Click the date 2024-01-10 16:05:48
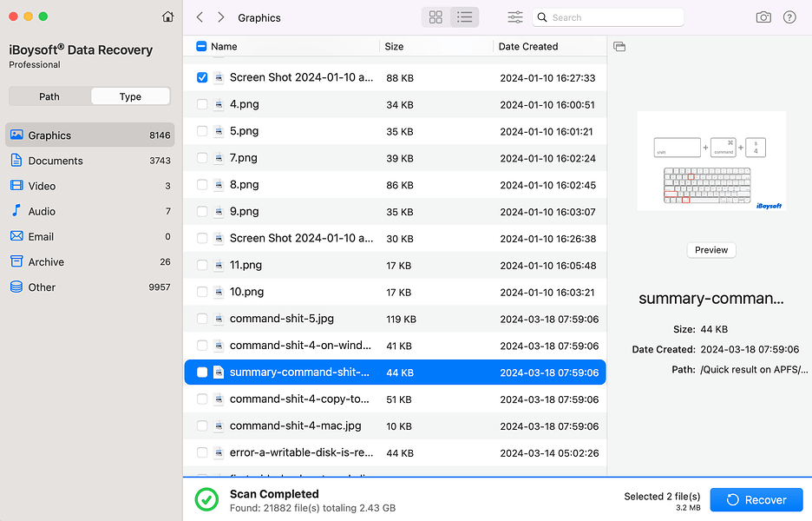812x521 pixels. click(548, 266)
